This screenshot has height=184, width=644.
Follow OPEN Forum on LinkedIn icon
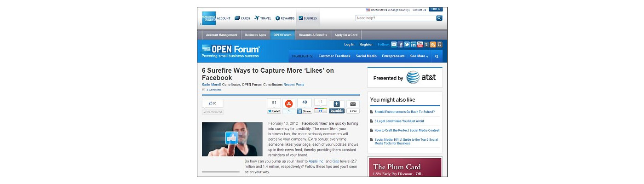(414, 45)
